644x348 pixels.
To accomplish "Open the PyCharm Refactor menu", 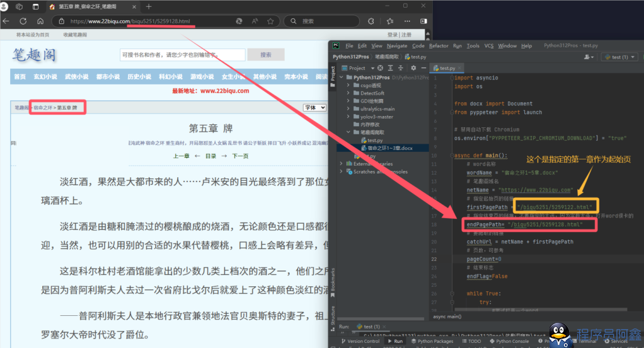I will [439, 45].
